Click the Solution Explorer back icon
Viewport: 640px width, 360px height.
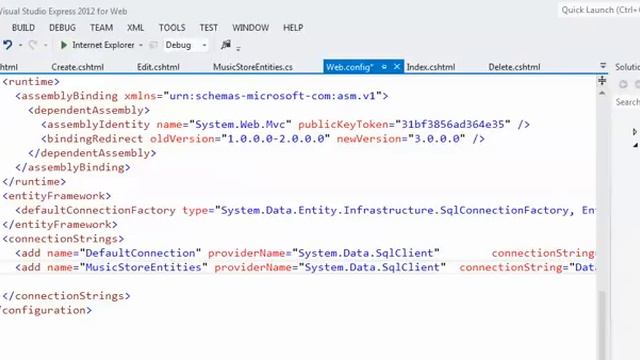coord(623,84)
